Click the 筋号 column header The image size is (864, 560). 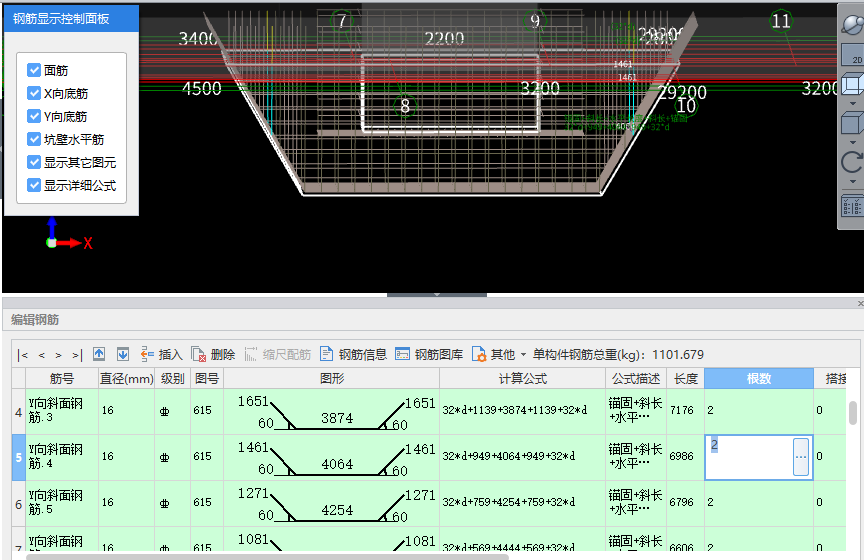tap(62, 379)
